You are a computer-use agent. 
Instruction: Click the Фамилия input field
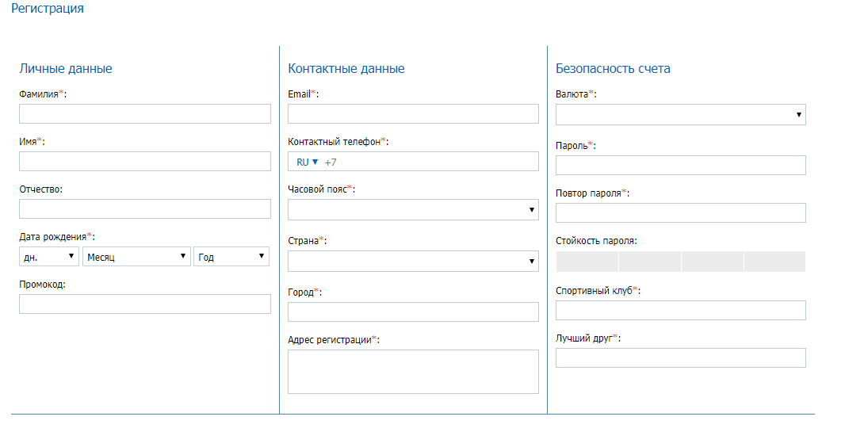click(x=144, y=114)
